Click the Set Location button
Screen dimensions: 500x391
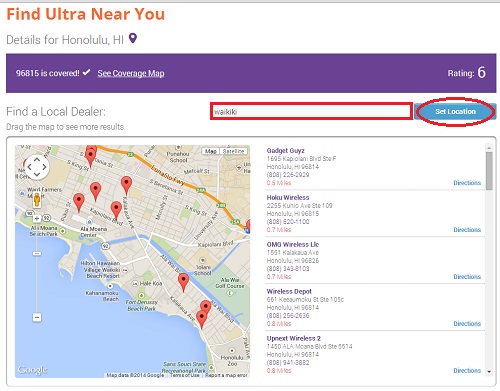[455, 112]
